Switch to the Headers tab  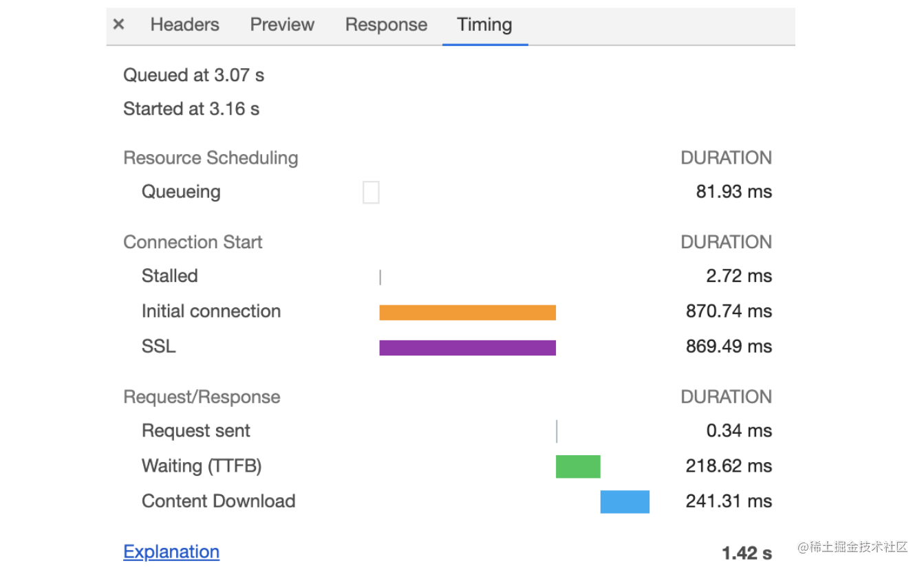(x=184, y=25)
